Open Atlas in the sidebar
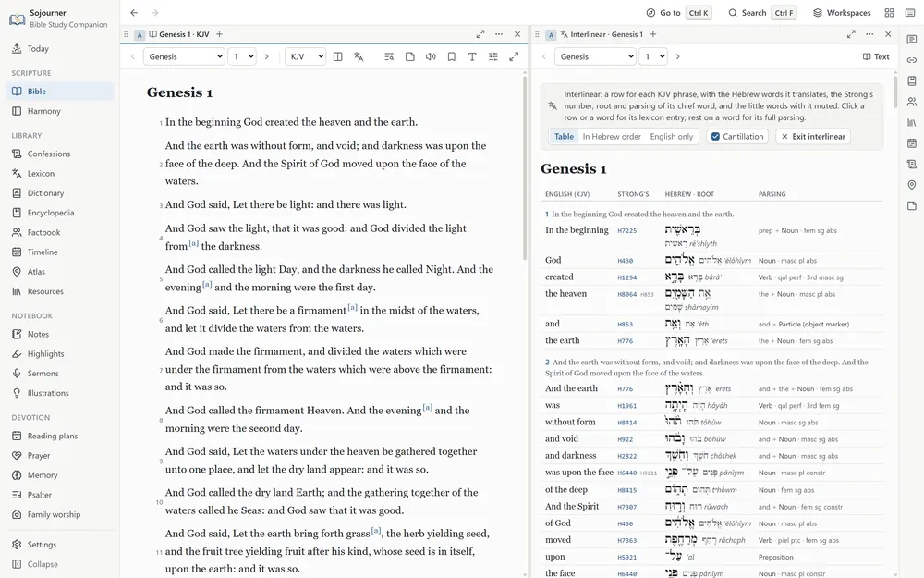This screenshot has width=924, height=578. [x=59, y=272]
